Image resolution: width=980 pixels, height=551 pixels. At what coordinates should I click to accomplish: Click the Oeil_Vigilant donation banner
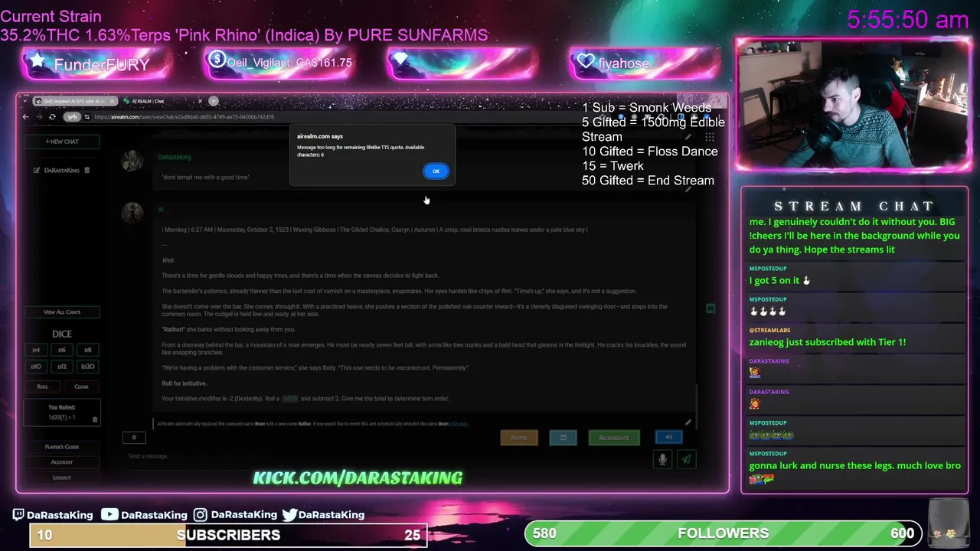point(279,63)
